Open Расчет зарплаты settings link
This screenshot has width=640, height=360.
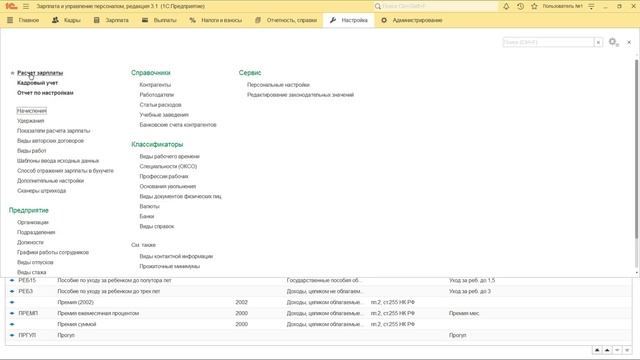[40, 73]
